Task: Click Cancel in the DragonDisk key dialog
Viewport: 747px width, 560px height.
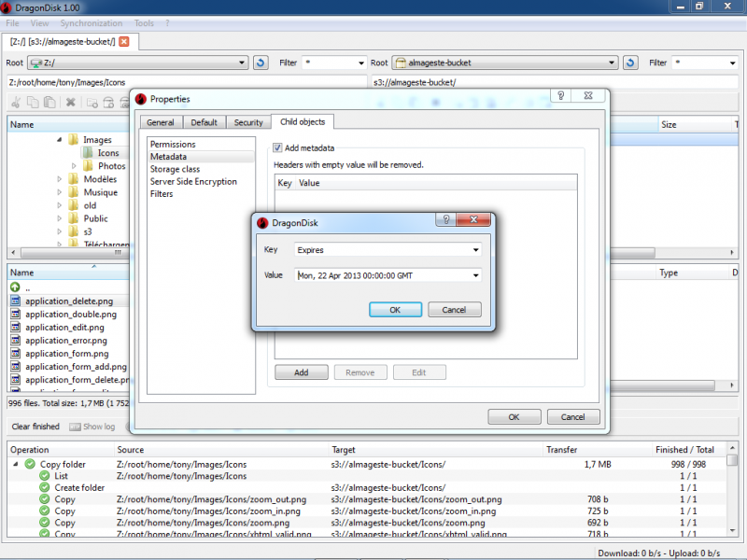Action: pyautogui.click(x=454, y=310)
